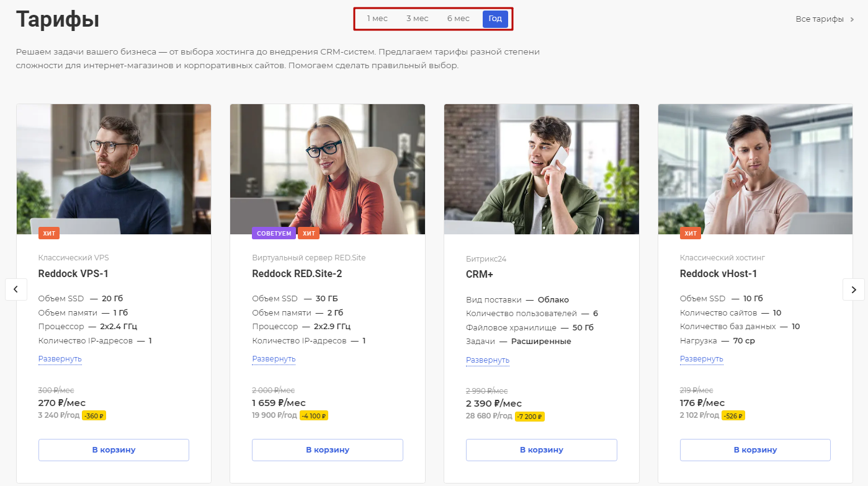Click the yellow -7 200 ₽ discount badge

pos(530,417)
